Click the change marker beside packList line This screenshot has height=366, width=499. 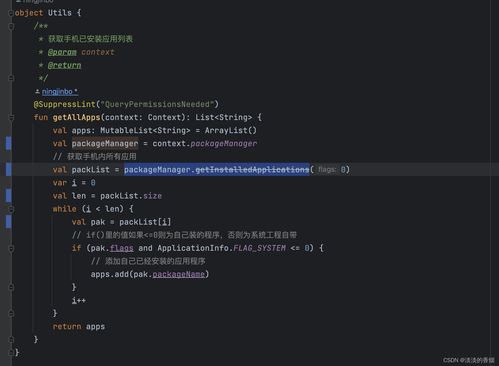(9, 169)
